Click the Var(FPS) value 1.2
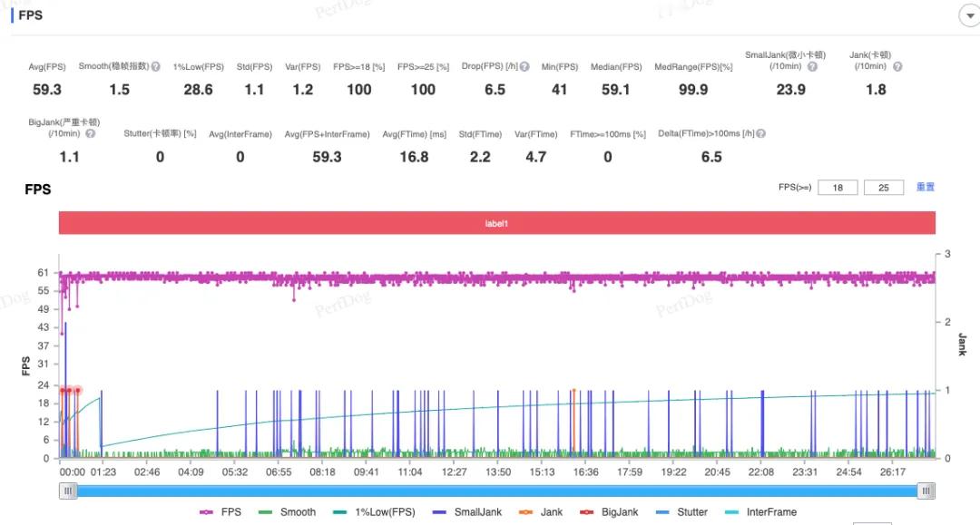980x525 pixels. pyautogui.click(x=303, y=90)
